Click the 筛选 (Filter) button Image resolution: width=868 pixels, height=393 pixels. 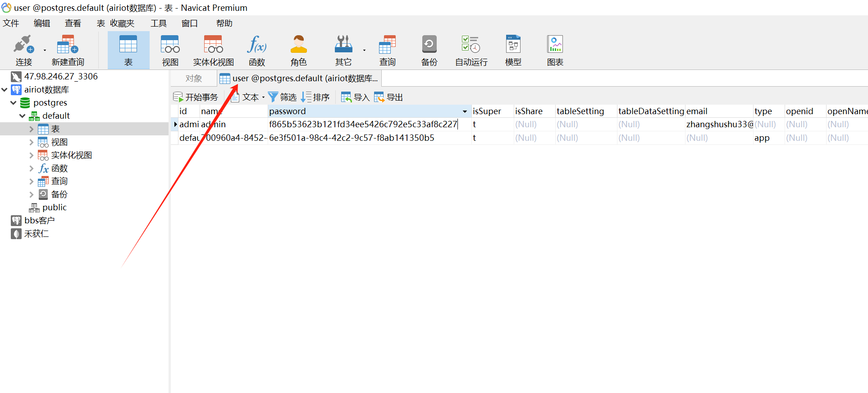pyautogui.click(x=282, y=97)
